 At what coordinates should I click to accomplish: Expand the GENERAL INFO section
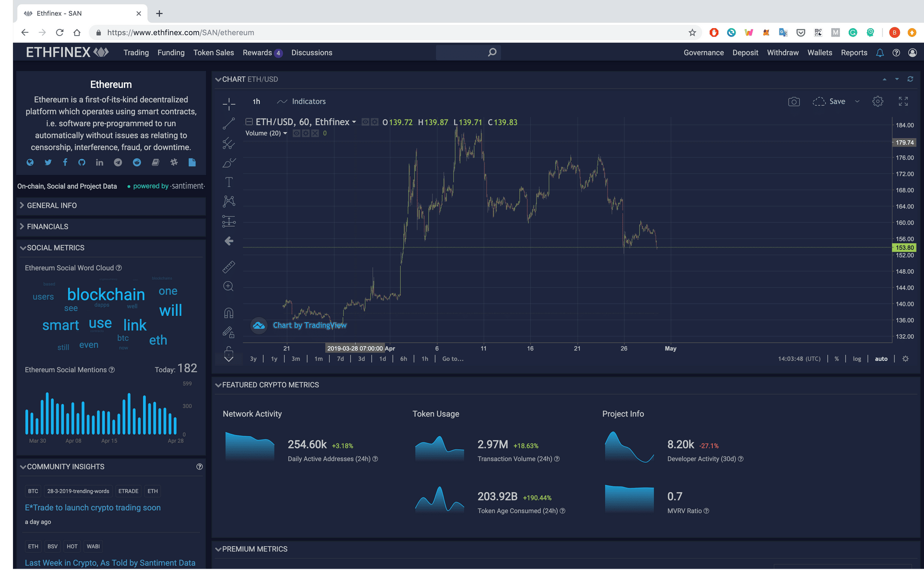111,205
